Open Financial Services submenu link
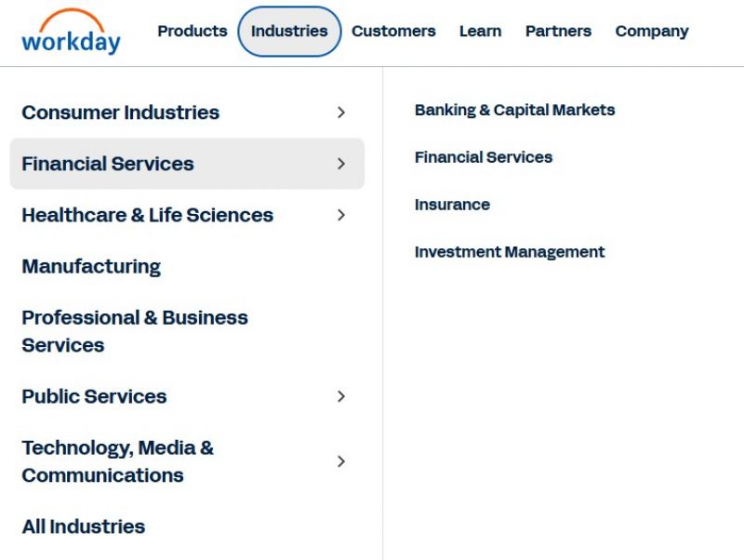 click(484, 157)
